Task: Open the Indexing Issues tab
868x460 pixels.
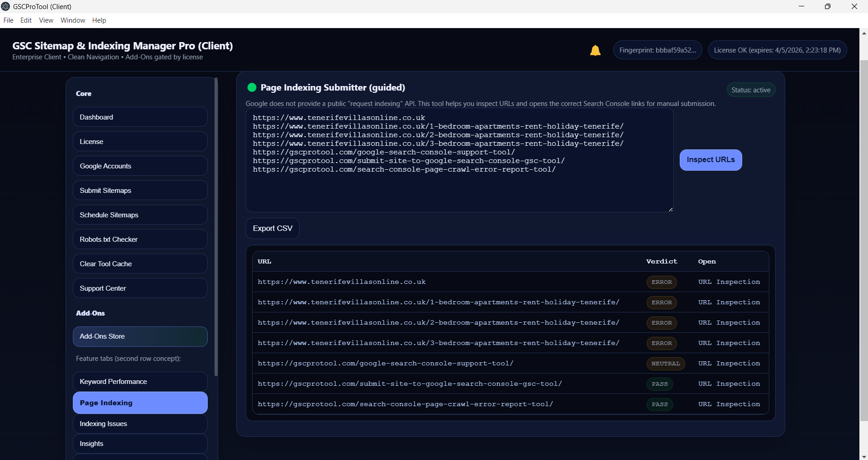Action: coord(140,424)
